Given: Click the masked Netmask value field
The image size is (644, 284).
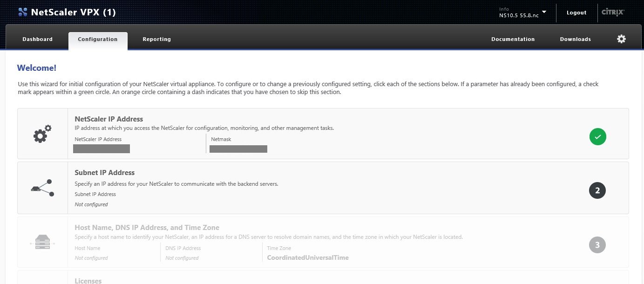Looking at the screenshot, I should coord(238,149).
